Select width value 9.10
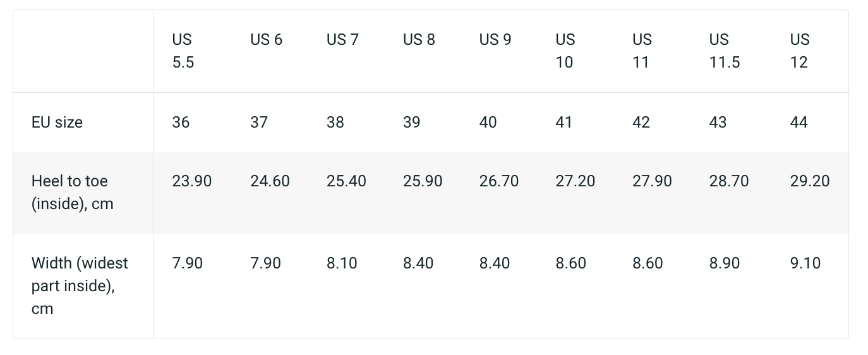The height and width of the screenshot is (355, 868). tap(805, 263)
